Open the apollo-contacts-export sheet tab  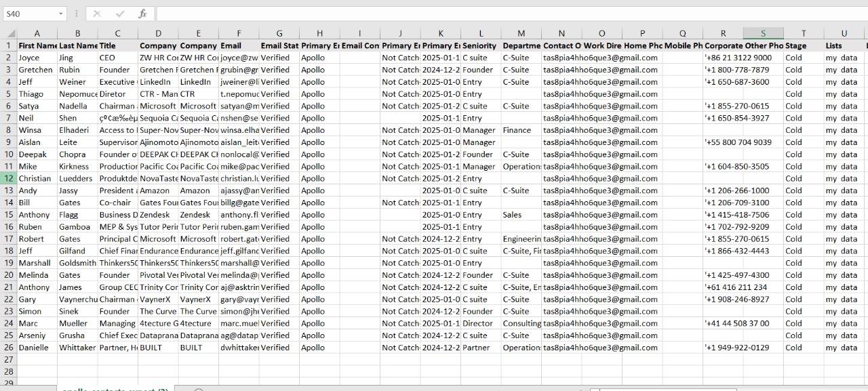[x=115, y=389]
